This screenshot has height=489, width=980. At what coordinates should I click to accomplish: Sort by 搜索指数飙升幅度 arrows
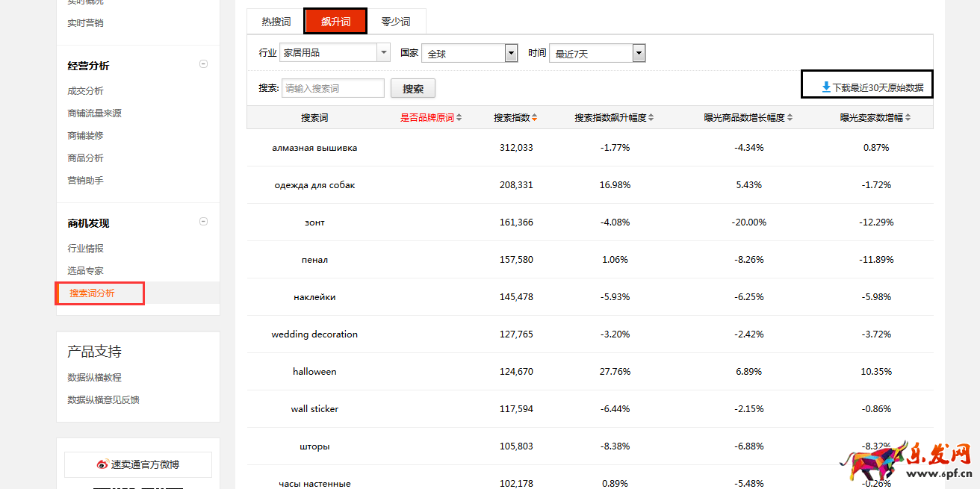pyautogui.click(x=651, y=118)
